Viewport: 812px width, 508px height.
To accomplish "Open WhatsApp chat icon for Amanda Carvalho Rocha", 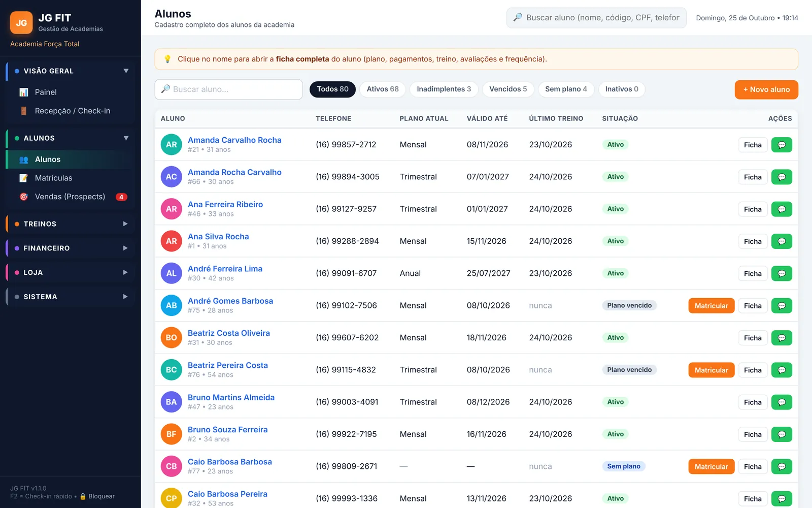I will click(782, 145).
